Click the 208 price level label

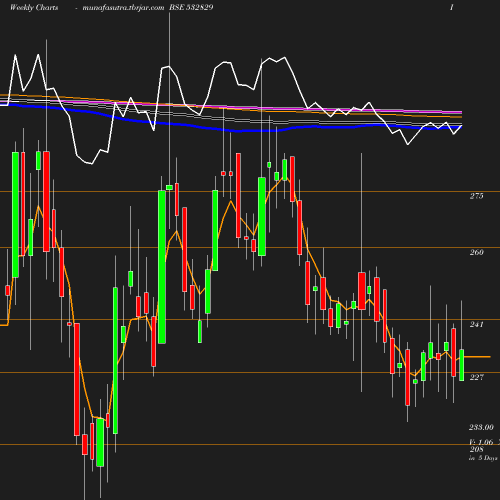(476, 449)
